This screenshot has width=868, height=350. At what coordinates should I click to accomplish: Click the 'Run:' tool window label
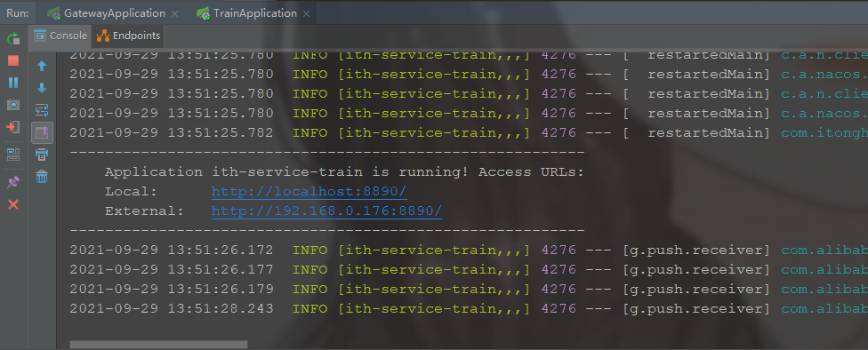(x=17, y=13)
